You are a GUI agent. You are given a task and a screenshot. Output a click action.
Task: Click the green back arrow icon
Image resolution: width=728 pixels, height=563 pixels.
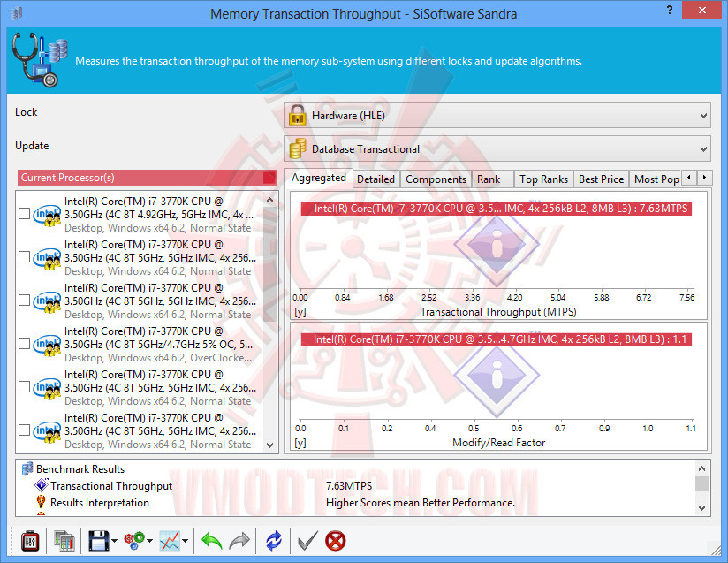(x=212, y=541)
